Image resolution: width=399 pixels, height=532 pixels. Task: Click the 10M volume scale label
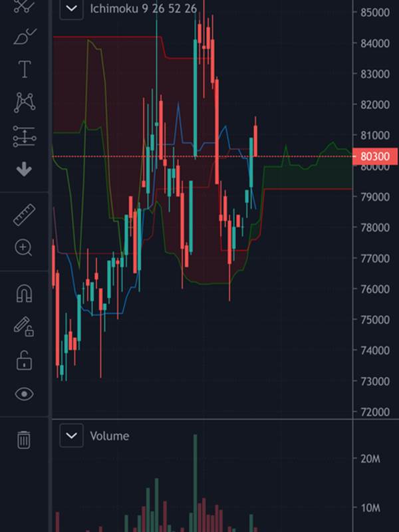click(x=370, y=508)
